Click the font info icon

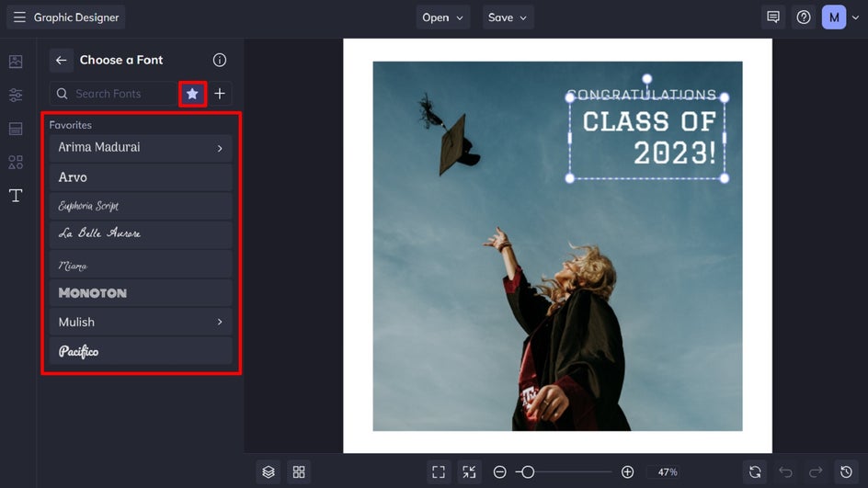[x=220, y=61]
